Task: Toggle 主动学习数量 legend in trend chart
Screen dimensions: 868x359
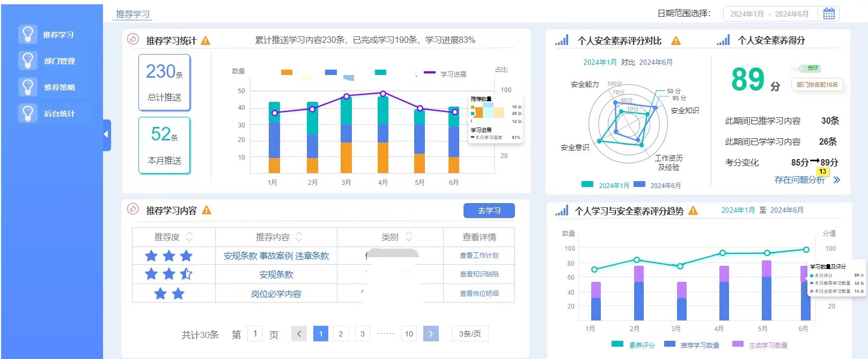Action: point(738,345)
